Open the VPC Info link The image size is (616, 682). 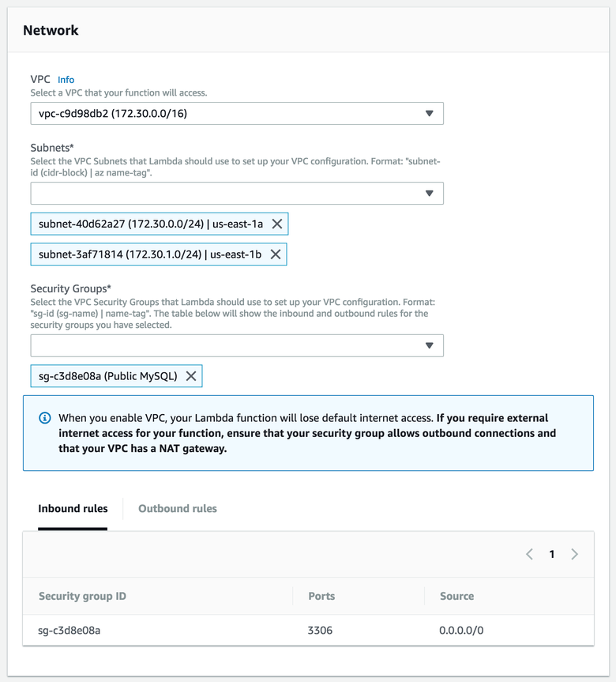(x=66, y=80)
